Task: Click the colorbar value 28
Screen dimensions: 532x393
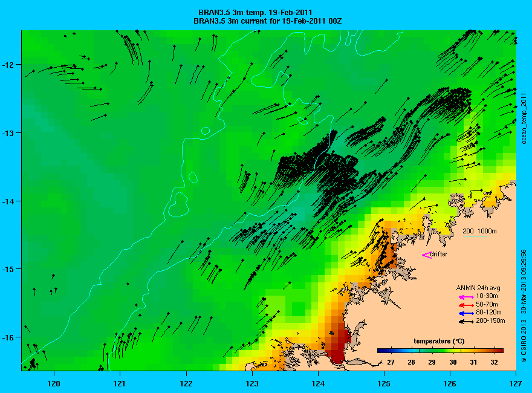Action: click(x=411, y=362)
